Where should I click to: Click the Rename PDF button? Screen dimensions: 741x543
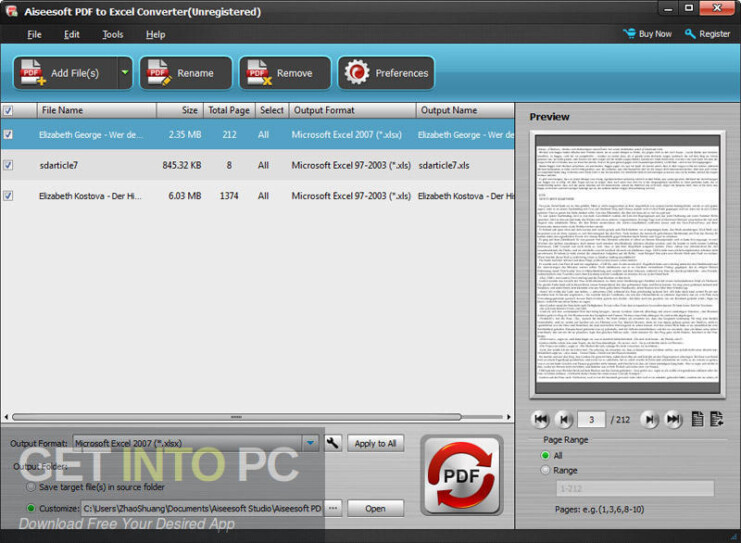186,73
